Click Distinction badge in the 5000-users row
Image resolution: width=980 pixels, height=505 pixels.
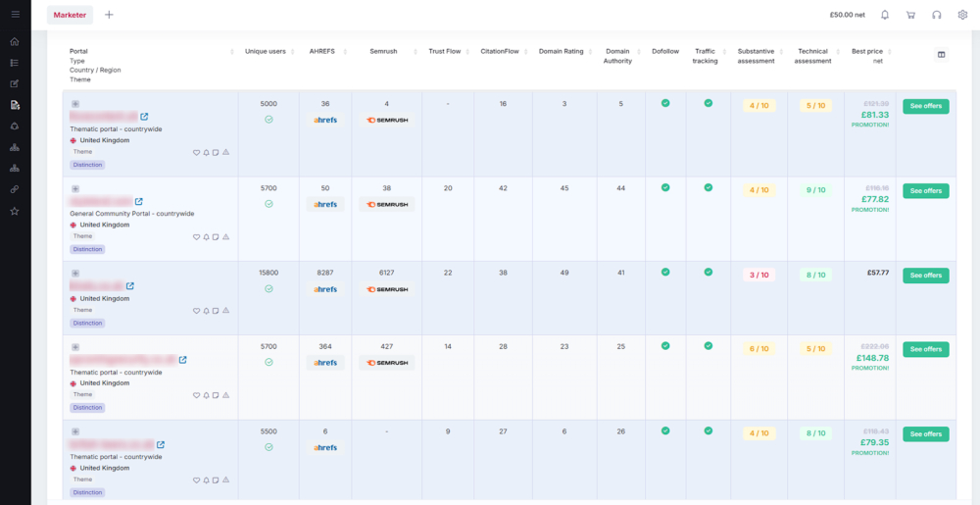pos(87,165)
